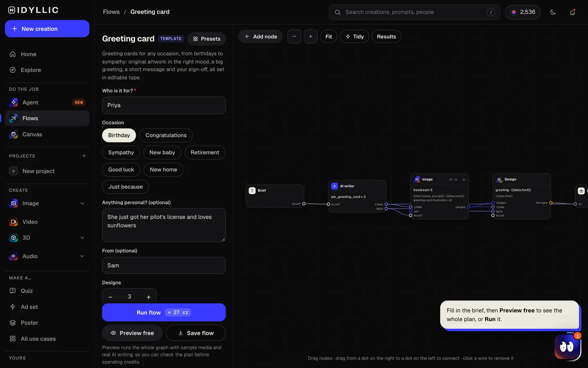Focus the search creations box
The width and height of the screenshot is (588, 368).
[414, 12]
